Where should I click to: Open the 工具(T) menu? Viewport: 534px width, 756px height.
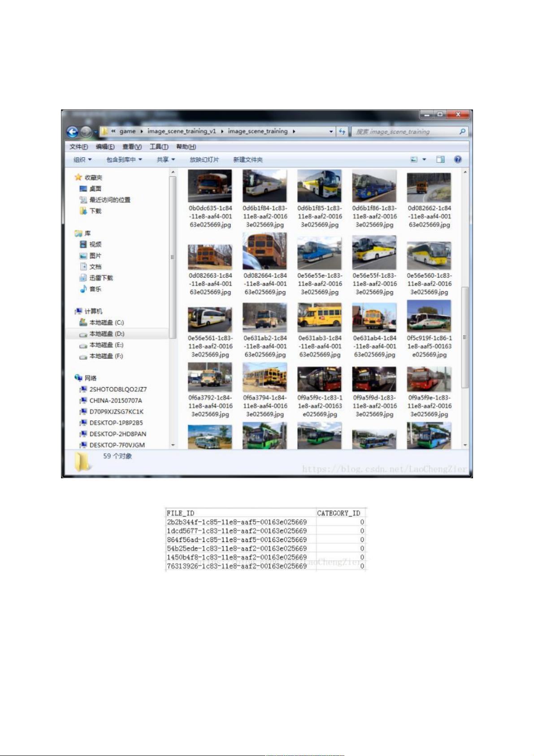click(x=159, y=147)
